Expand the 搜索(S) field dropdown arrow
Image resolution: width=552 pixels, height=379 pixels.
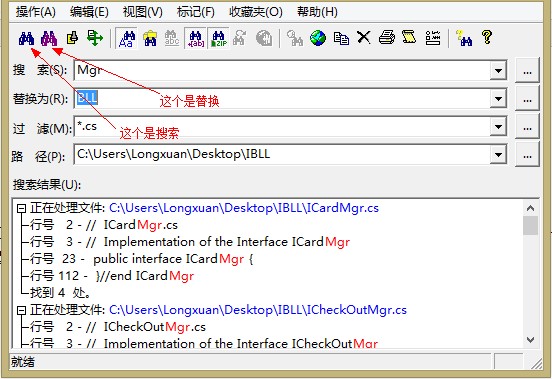[498, 71]
